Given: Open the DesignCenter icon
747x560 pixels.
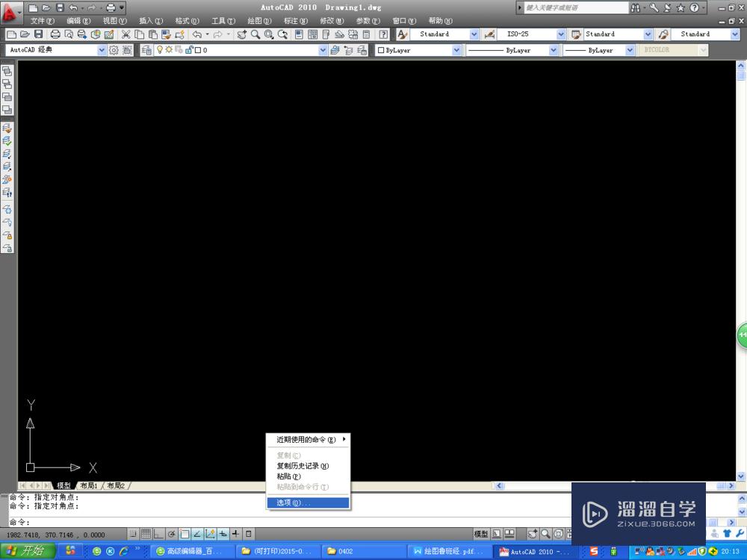Looking at the screenshot, I should pos(312,34).
